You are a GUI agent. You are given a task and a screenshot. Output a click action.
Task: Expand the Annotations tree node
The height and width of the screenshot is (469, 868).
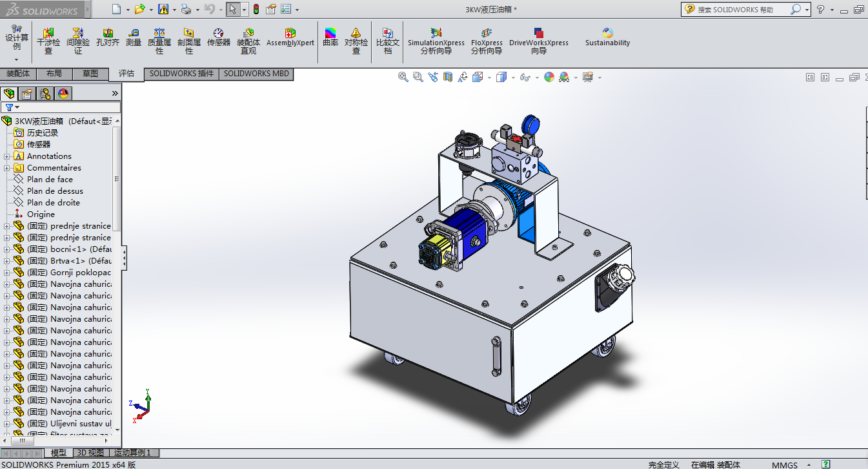click(6, 156)
